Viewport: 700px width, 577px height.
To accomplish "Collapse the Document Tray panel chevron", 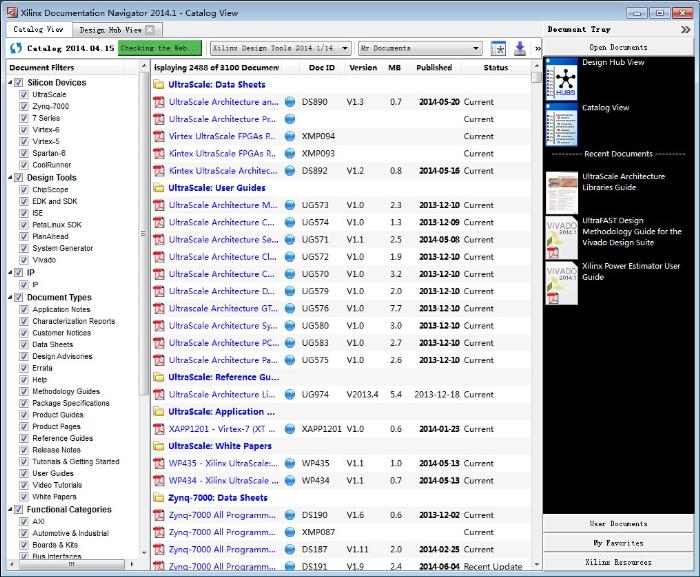I will click(685, 29).
